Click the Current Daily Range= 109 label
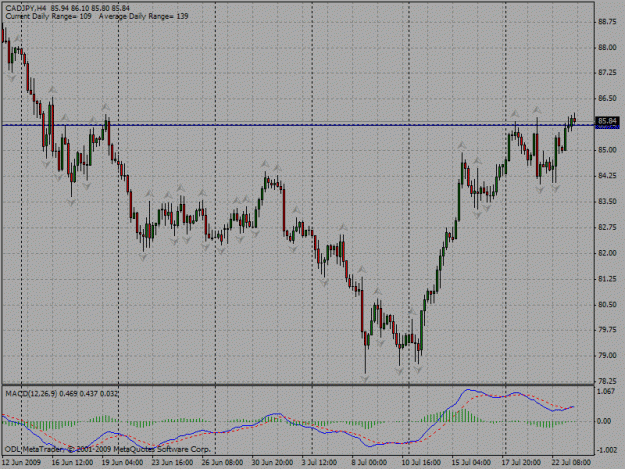 (48, 16)
